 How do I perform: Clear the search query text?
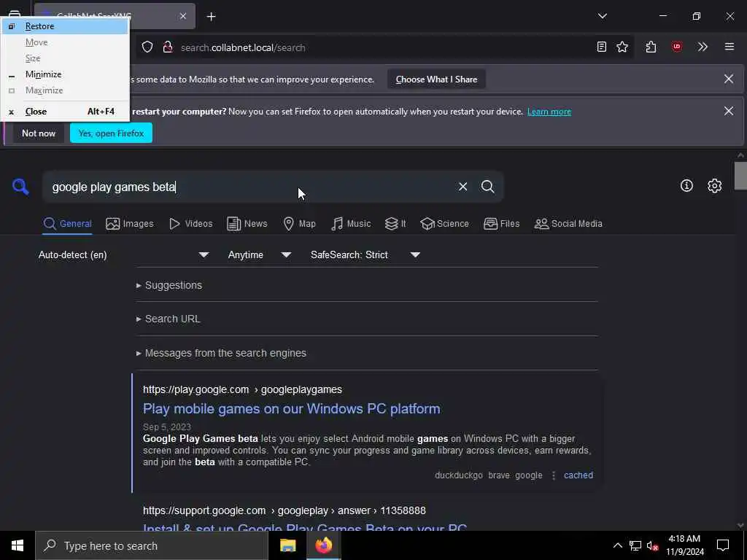point(462,187)
